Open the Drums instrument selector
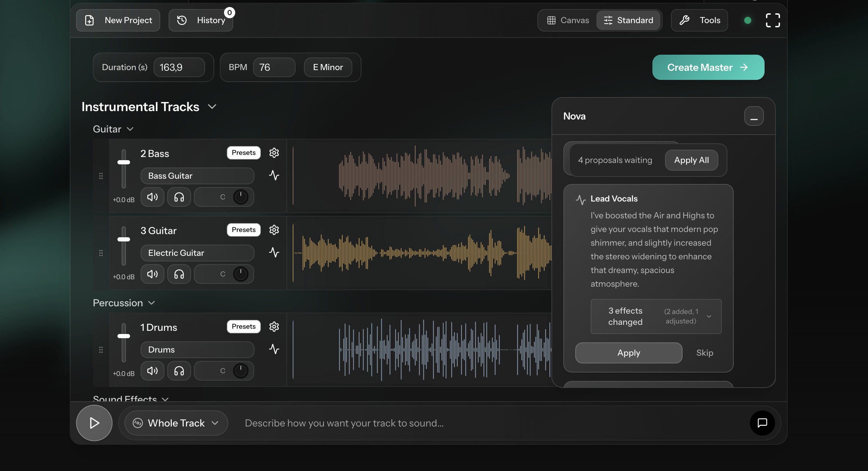The width and height of the screenshot is (868, 471). pyautogui.click(x=197, y=350)
